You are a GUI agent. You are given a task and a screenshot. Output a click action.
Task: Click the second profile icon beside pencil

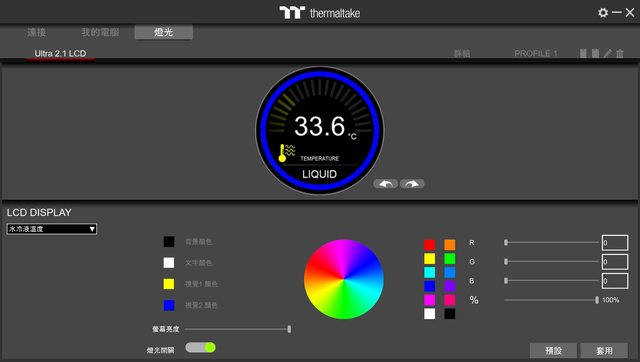596,53
